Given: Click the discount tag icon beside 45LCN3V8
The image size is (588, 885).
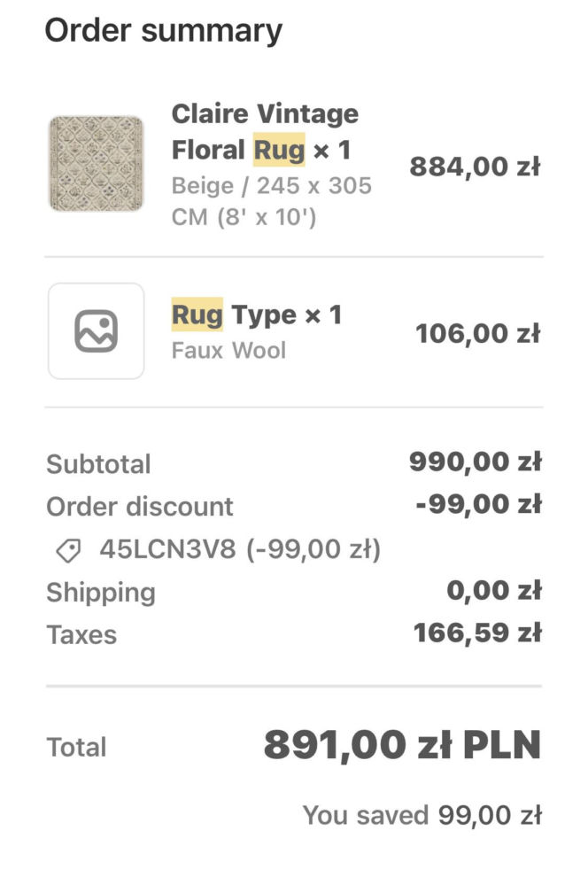Looking at the screenshot, I should point(79,548).
